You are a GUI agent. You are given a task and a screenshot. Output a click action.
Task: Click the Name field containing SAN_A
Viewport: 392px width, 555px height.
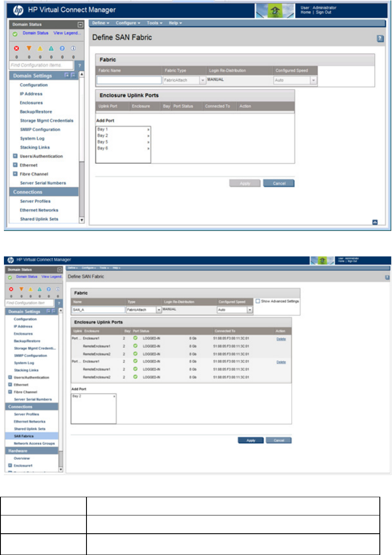pyautogui.click(x=98, y=310)
